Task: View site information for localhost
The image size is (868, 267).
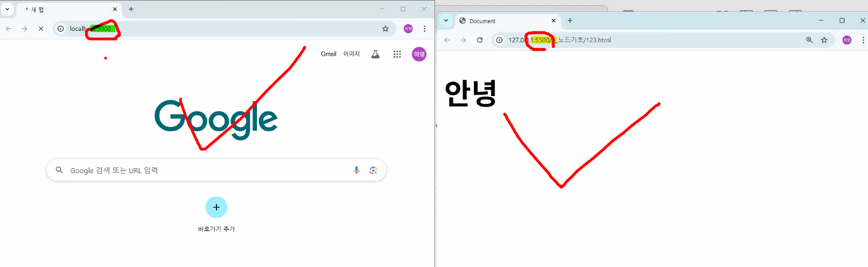Action: click(x=61, y=29)
